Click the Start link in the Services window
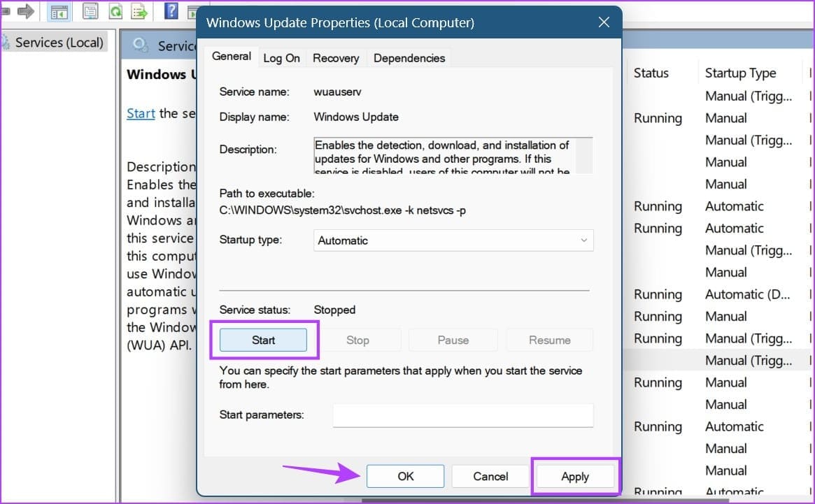The width and height of the screenshot is (815, 504). click(141, 113)
